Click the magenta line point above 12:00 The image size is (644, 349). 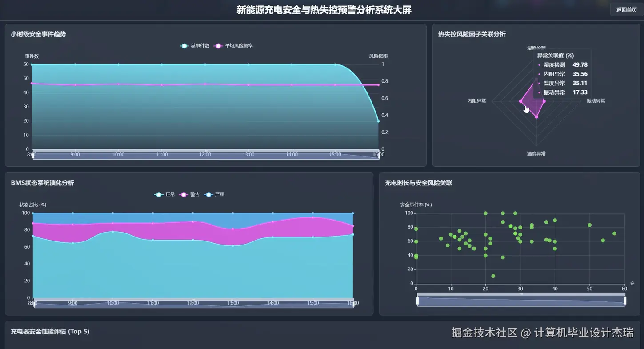click(x=205, y=83)
